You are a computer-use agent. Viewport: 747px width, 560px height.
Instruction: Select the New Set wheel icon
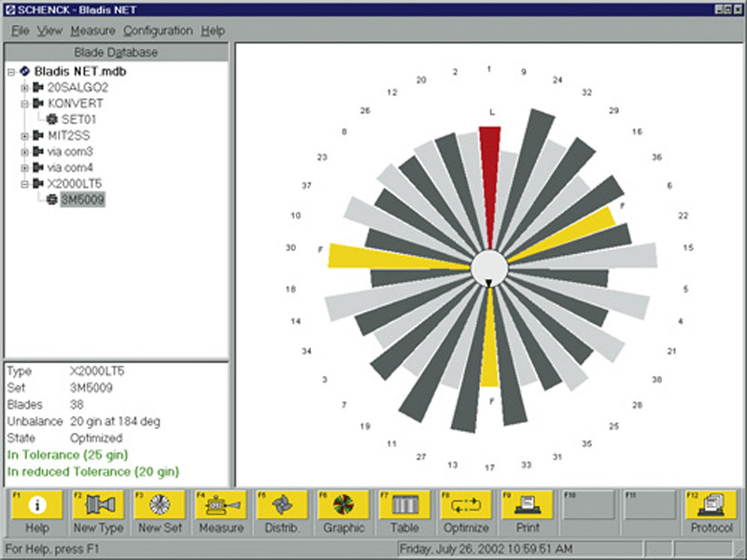(x=160, y=505)
